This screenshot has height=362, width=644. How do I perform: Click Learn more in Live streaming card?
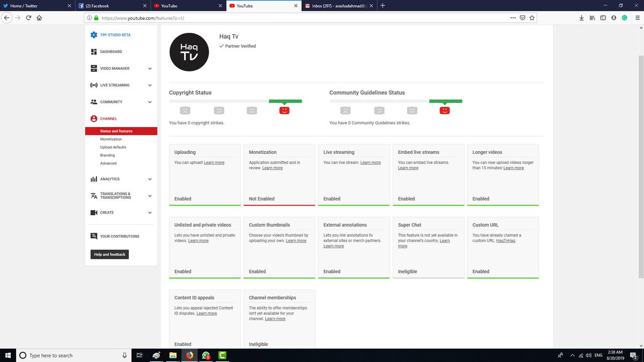click(x=370, y=162)
